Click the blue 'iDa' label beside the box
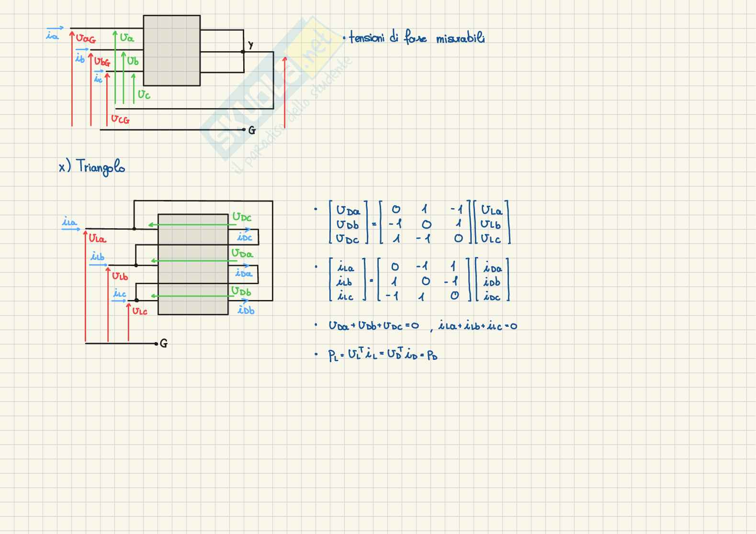Screen dimensions: 756x534 click(x=244, y=273)
